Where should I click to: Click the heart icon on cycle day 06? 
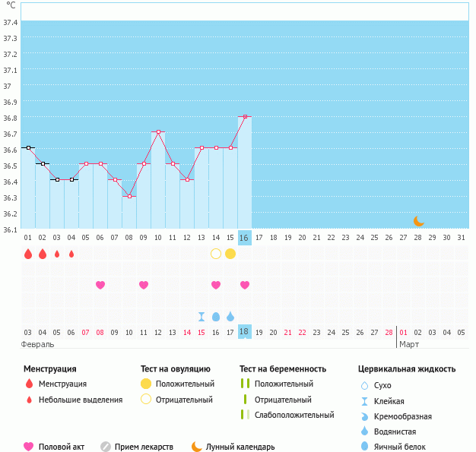(100, 285)
